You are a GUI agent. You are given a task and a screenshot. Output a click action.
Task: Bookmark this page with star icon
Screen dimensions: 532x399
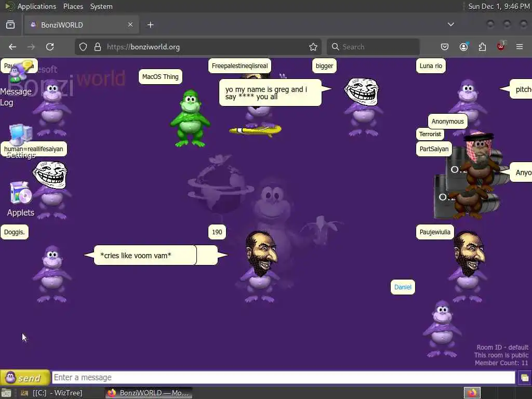coord(313,47)
